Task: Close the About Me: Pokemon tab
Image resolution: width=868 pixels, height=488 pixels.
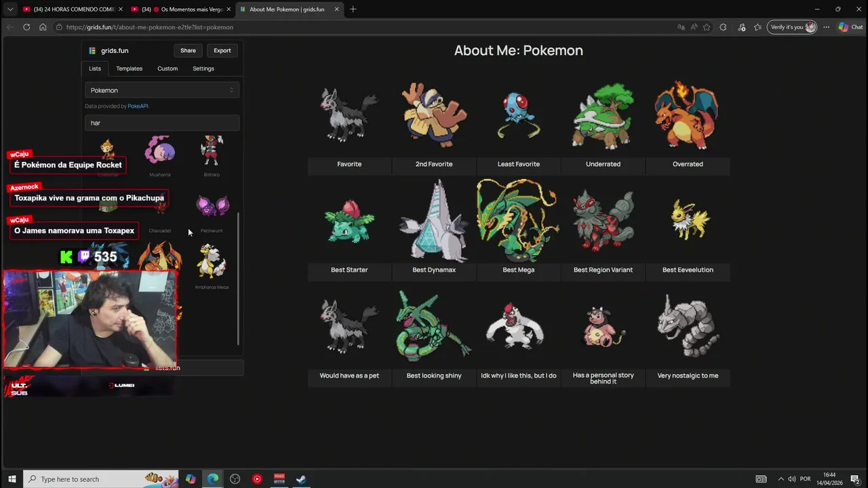Action: pos(336,9)
